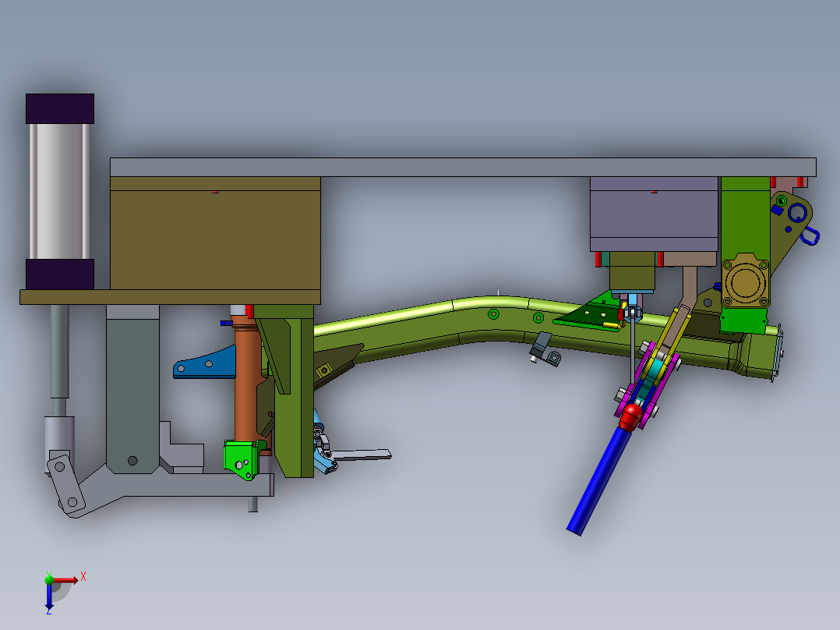Select the brass round flange
The width and height of the screenshot is (840, 630).
tap(745, 281)
